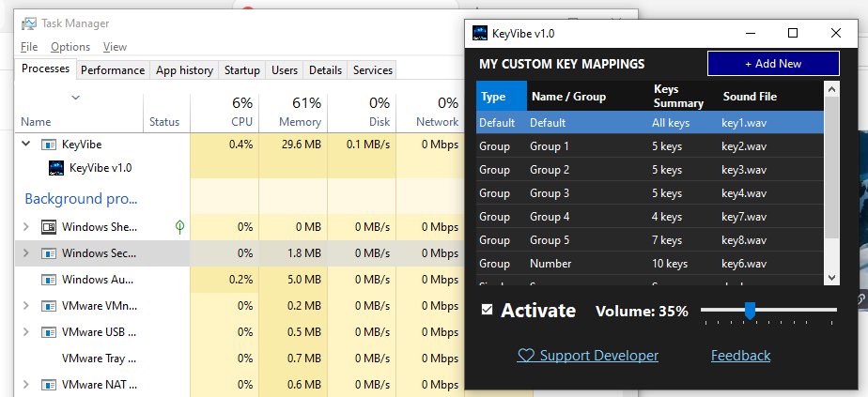Screen dimensions: 868x397
Task: Click the Windows Audio process icon
Action: click(x=49, y=280)
